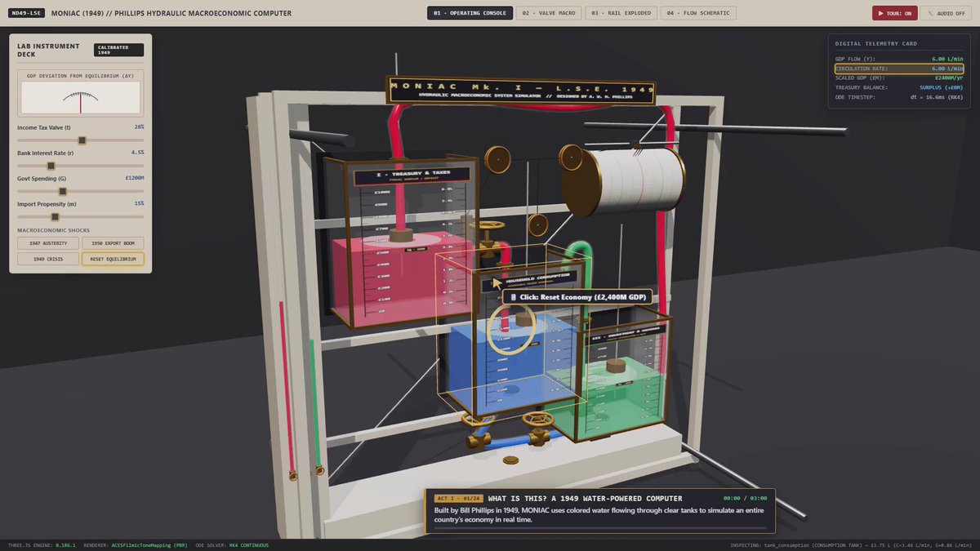980x551 pixels.
Task: Click the Bank Interest Rate slider handle
Action: point(51,166)
